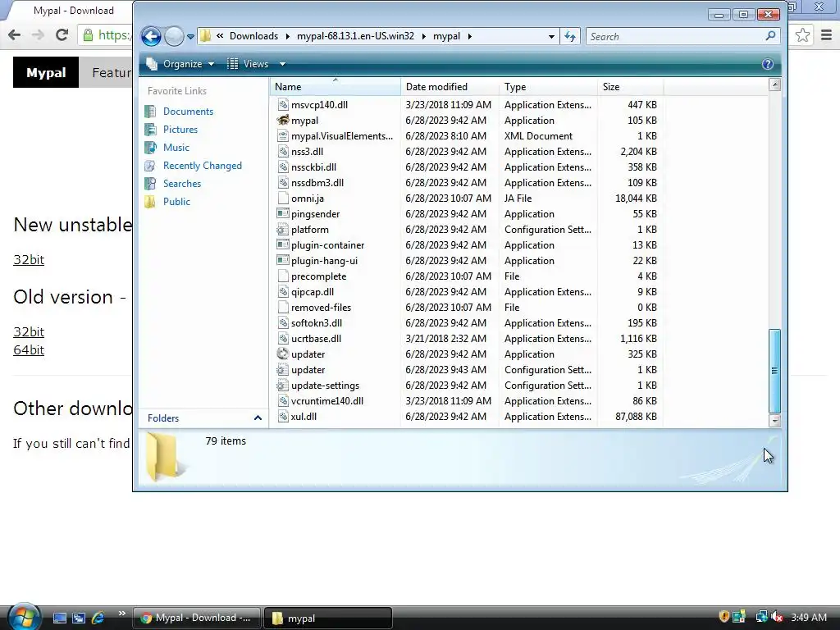Click the Explorer Back arrow button
Image resolution: width=840 pixels, height=630 pixels.
151,36
